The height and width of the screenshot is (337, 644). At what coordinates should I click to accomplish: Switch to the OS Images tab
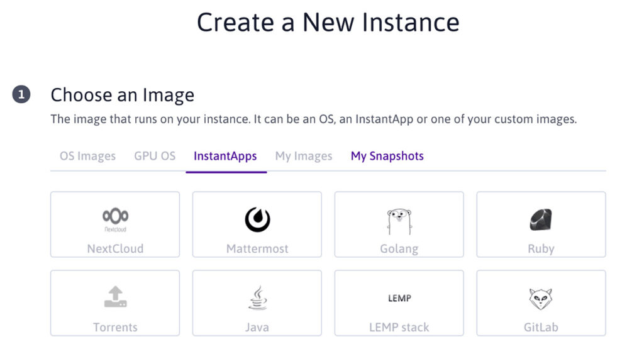87,156
